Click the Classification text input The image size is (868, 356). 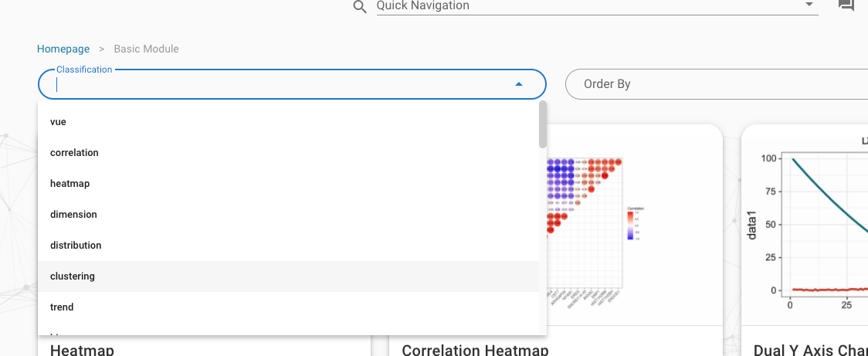(278, 85)
